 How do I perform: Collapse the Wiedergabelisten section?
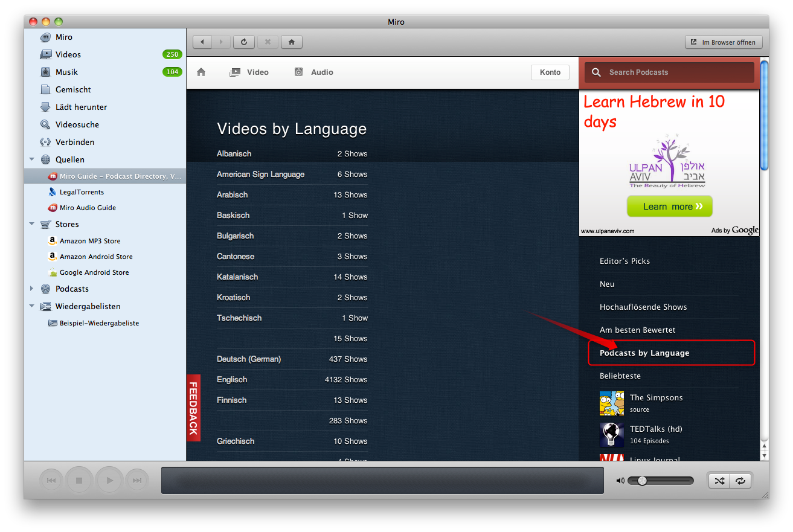[31, 306]
